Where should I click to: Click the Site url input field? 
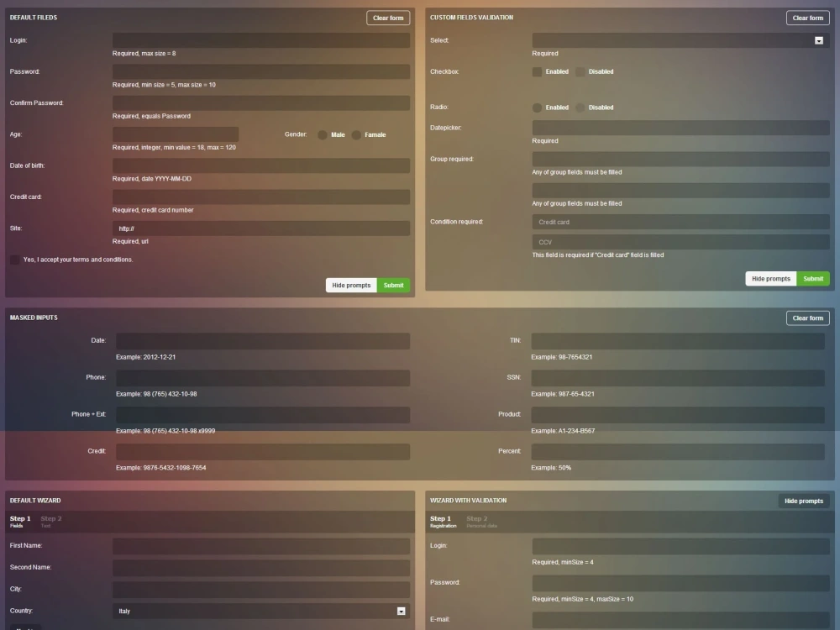coord(261,228)
